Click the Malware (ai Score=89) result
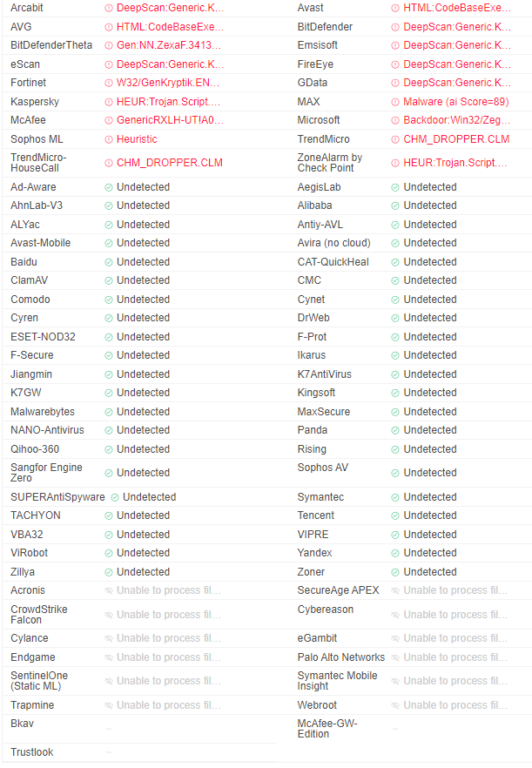The width and height of the screenshot is (532, 768). (x=455, y=102)
